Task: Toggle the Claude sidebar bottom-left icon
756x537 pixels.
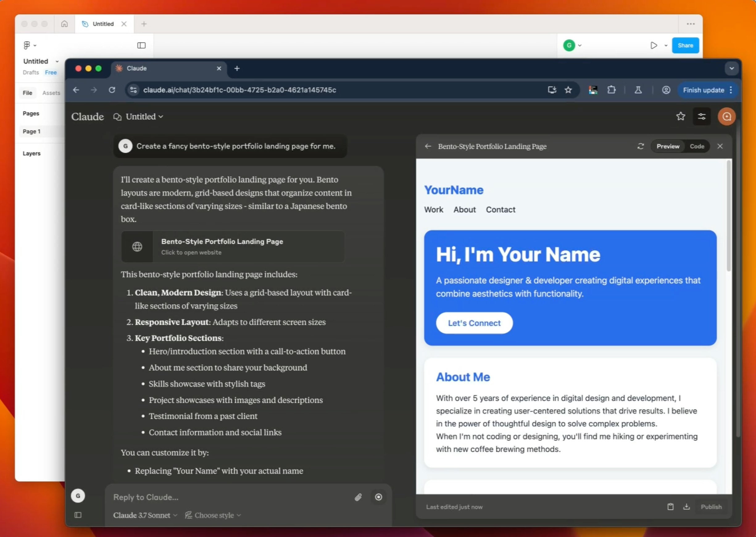Action: click(x=78, y=515)
